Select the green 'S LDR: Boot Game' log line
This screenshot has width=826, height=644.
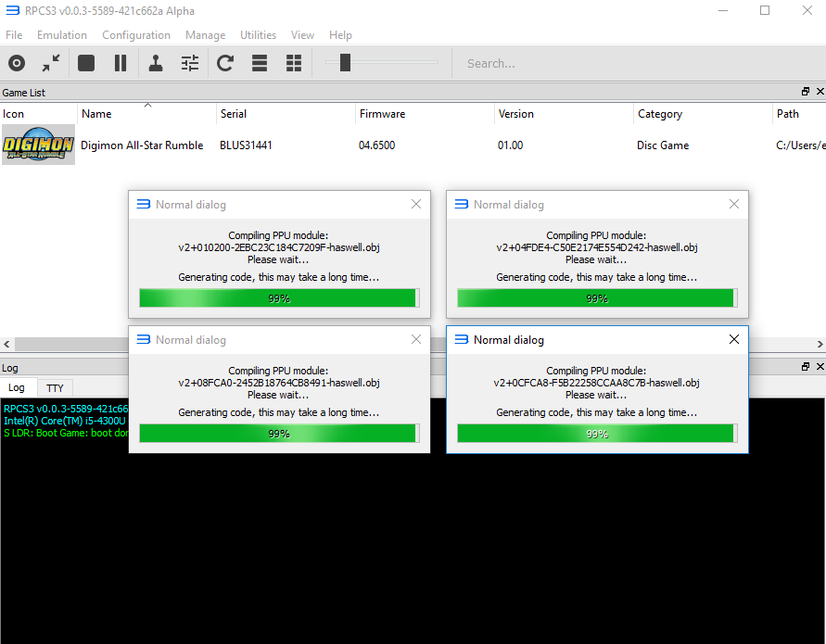pyautogui.click(x=66, y=433)
